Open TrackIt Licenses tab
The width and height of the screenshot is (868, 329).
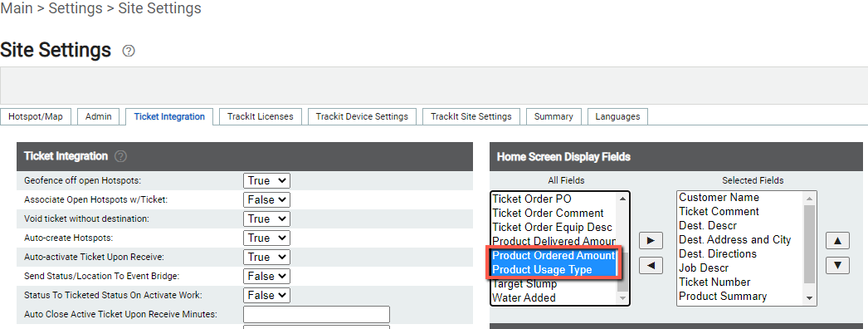click(261, 116)
